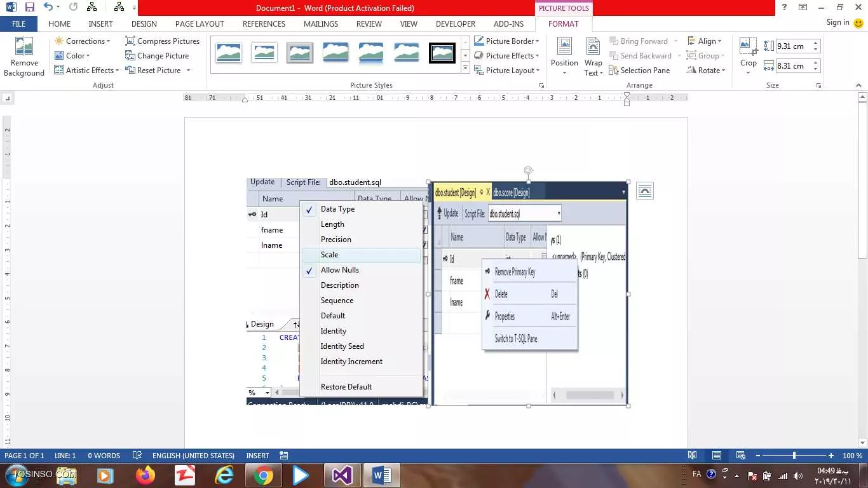Open Color dropdown in Adjust group
The image size is (868, 488).
point(72,56)
